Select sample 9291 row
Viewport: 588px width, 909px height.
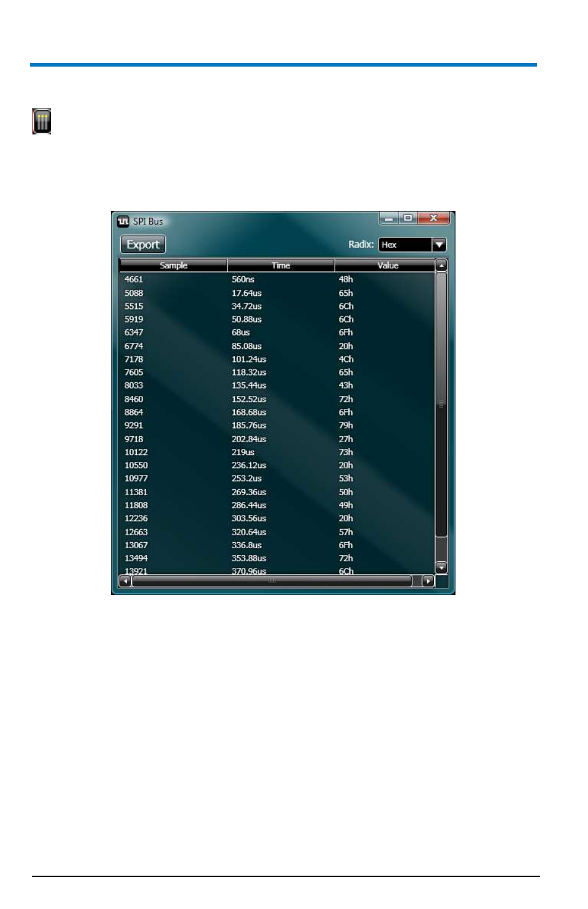(277, 426)
